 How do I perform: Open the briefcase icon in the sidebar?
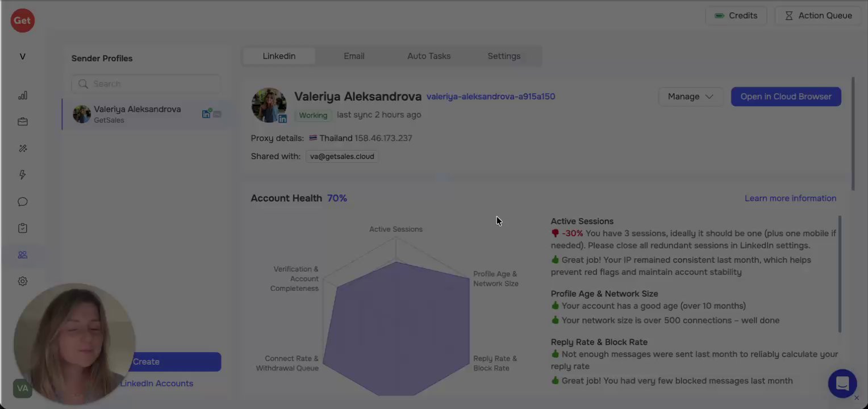pyautogui.click(x=23, y=122)
